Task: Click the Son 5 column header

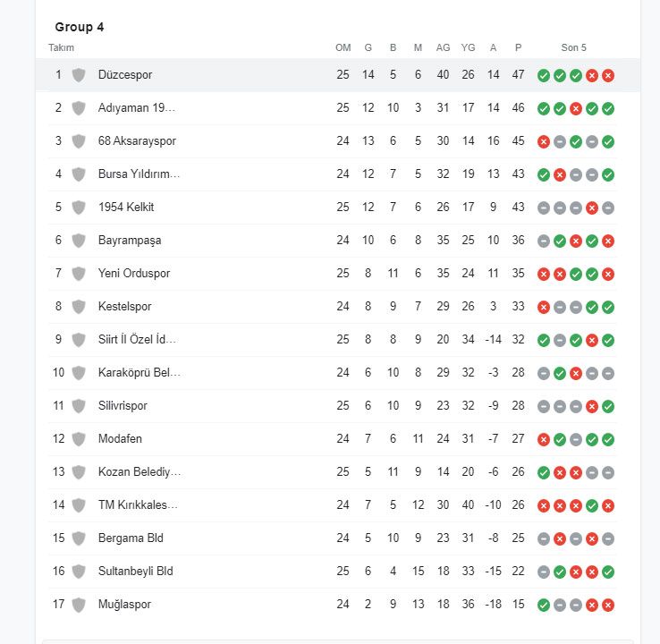Action: tap(573, 47)
